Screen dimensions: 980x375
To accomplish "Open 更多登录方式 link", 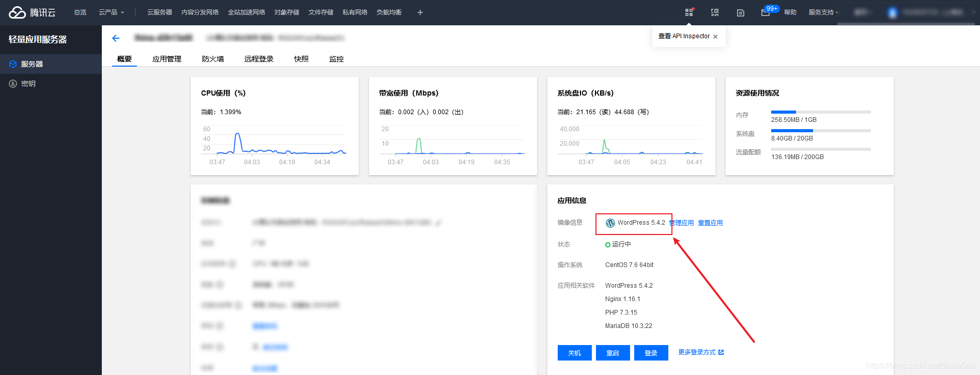I will click(701, 352).
